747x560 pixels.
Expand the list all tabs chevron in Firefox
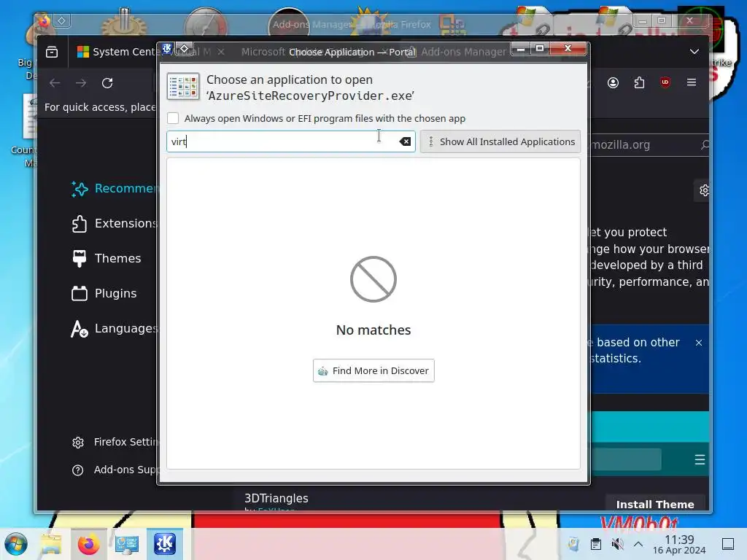click(694, 52)
